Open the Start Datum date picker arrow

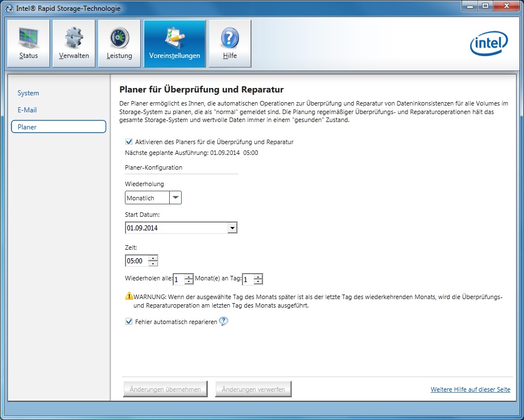pos(232,228)
